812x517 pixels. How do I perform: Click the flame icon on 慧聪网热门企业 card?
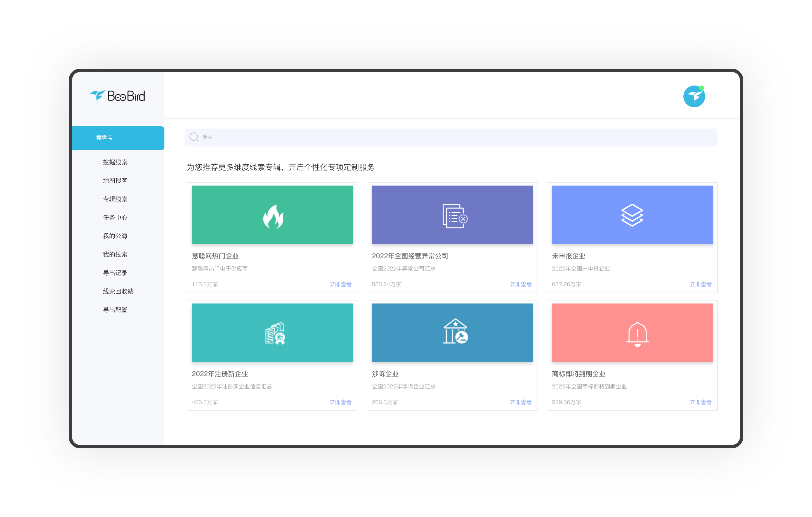coord(273,217)
